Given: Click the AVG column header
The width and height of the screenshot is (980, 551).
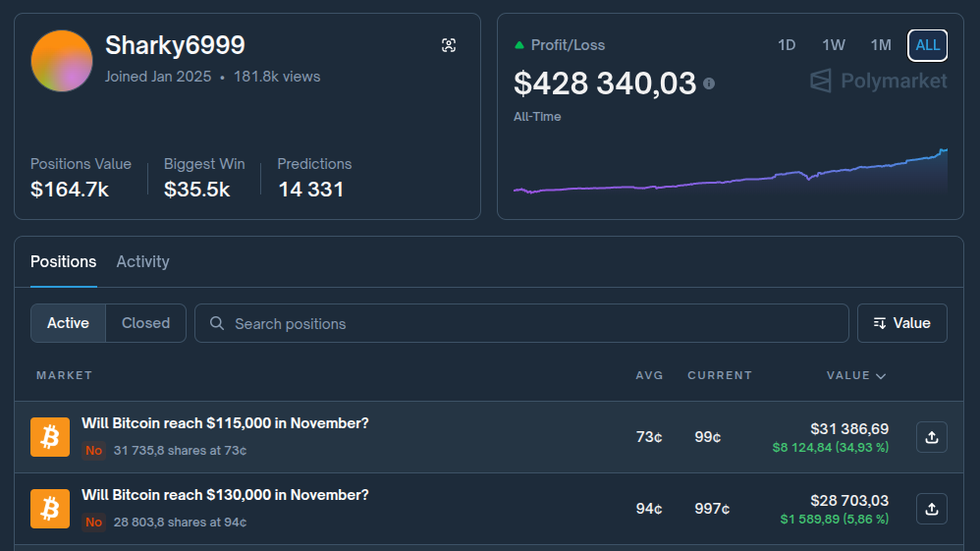Looking at the screenshot, I should coord(649,375).
